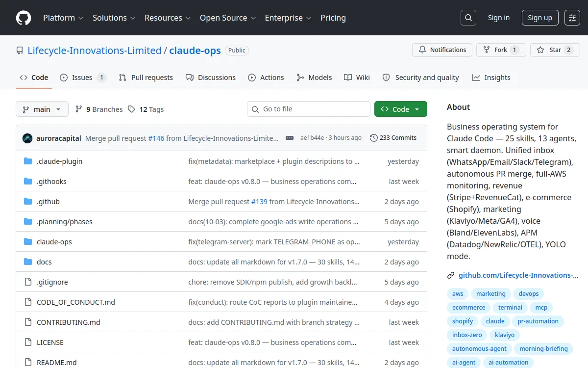The width and height of the screenshot is (588, 368).
Task: Switch to the Actions tab
Action: (266, 78)
